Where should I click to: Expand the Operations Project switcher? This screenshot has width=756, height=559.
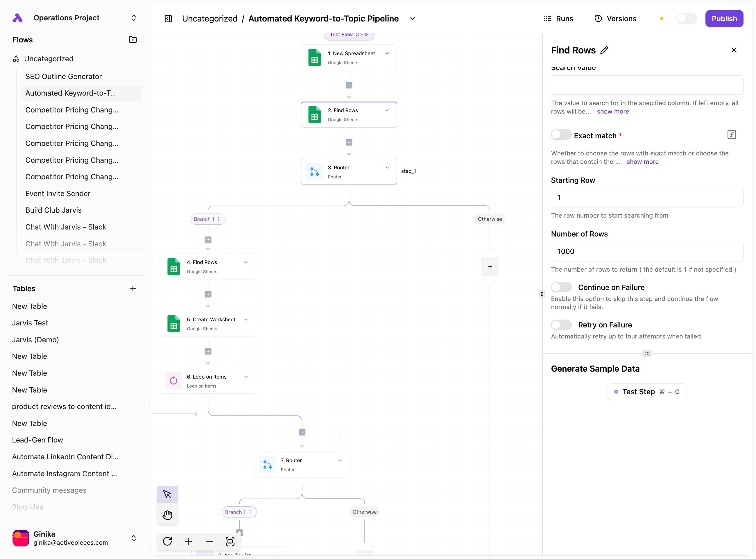click(x=134, y=18)
